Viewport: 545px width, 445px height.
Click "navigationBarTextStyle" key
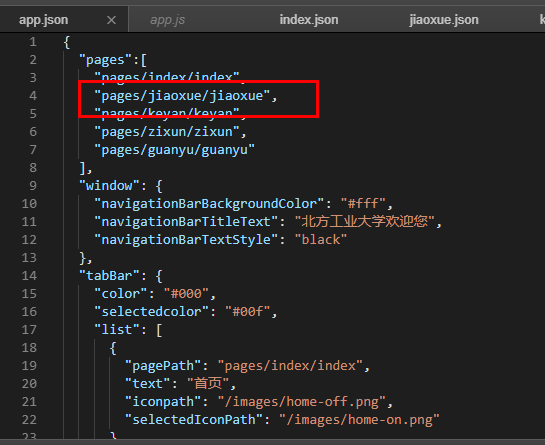coord(186,240)
